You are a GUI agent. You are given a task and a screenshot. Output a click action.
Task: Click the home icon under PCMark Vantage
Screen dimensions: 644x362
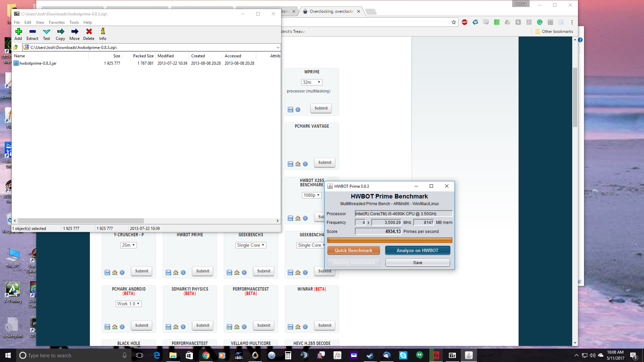(x=298, y=164)
